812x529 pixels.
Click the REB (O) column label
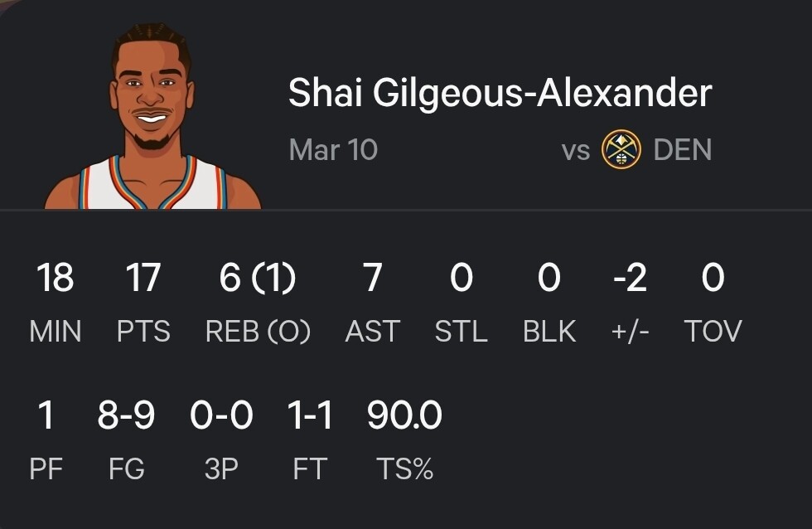[258, 332]
